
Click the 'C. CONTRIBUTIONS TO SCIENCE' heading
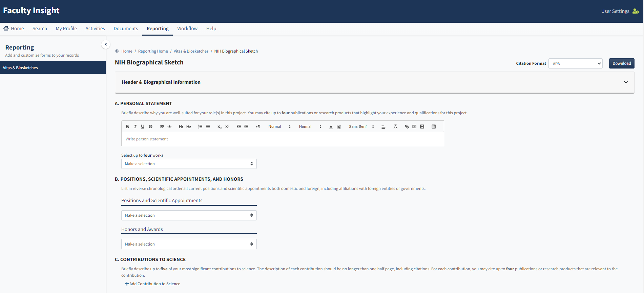click(150, 259)
